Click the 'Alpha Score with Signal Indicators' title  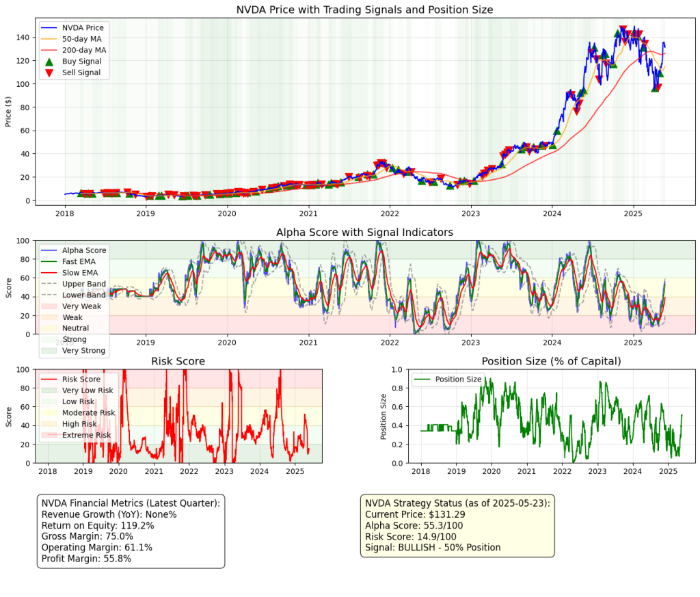point(365,233)
